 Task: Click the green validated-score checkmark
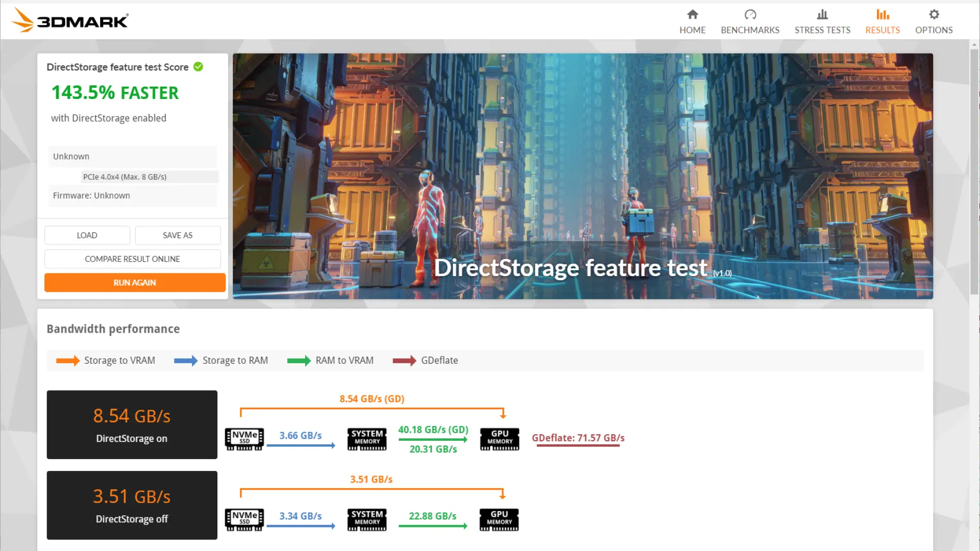click(x=198, y=67)
